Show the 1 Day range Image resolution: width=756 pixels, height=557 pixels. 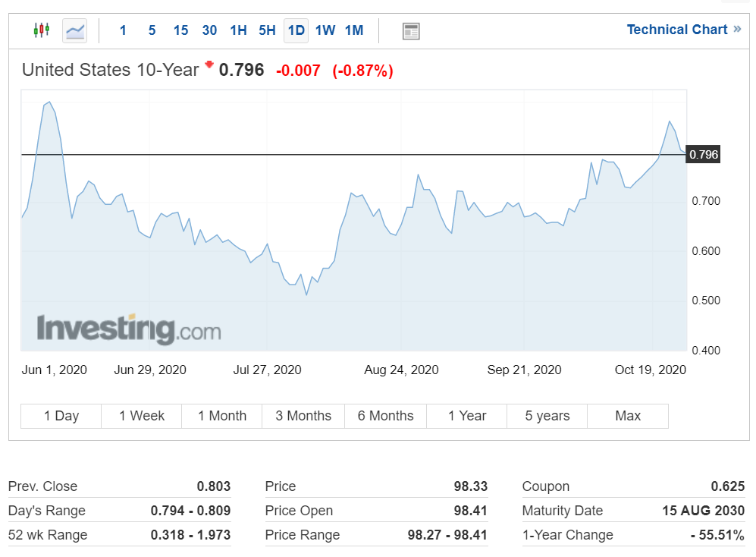(61, 416)
